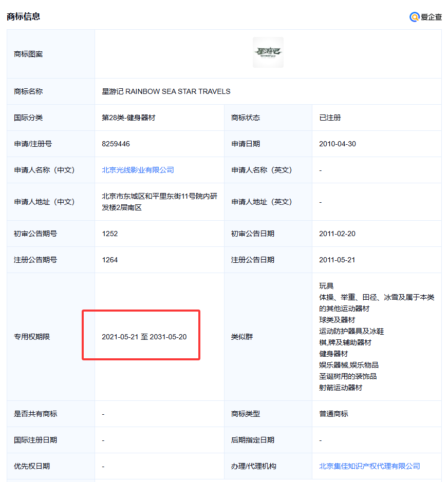This screenshot has width=448, height=482.
Task: Click the 商标状态 label
Action: [x=246, y=118]
